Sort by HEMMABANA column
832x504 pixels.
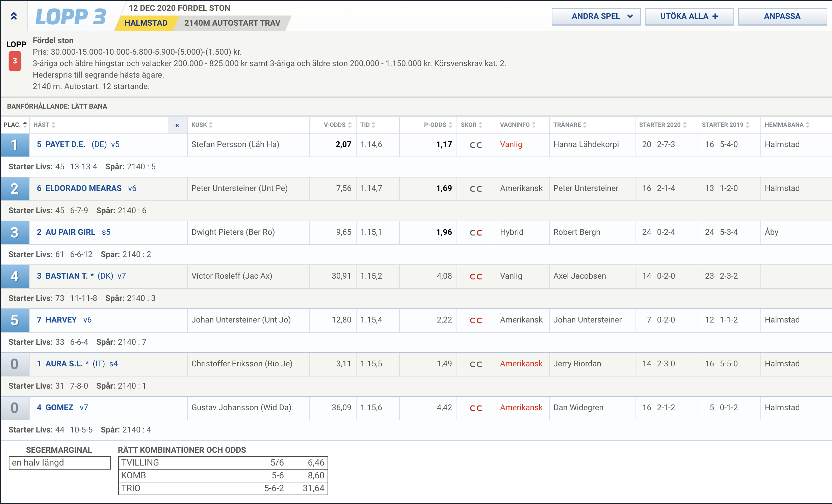[787, 125]
